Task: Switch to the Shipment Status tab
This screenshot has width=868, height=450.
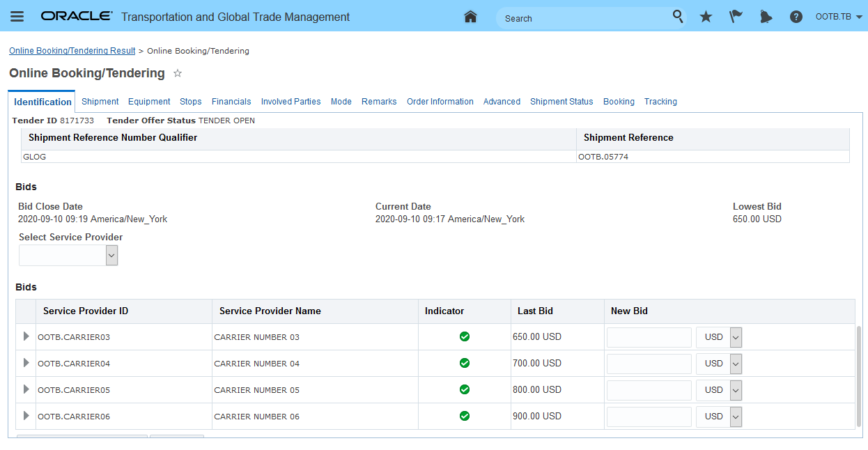Action: pos(561,102)
